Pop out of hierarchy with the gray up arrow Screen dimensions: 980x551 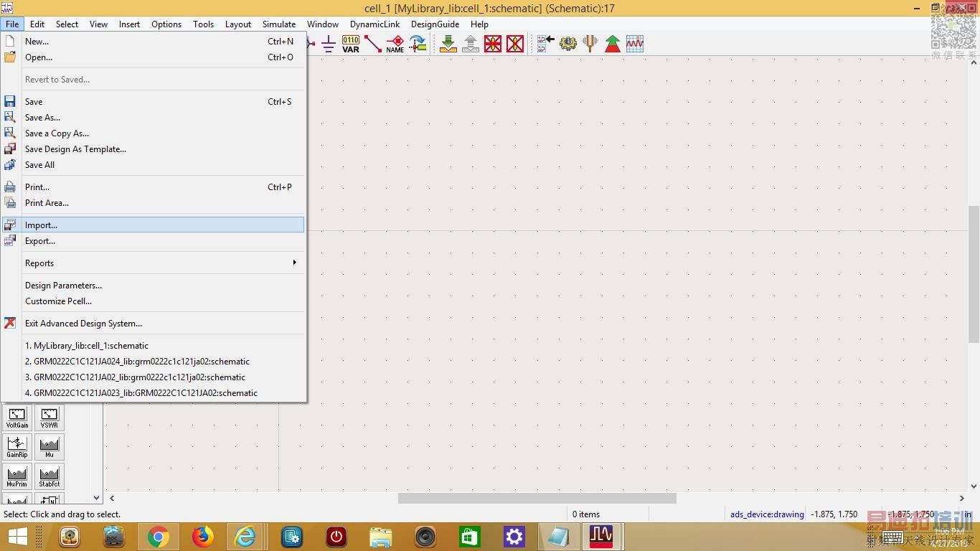coord(471,44)
